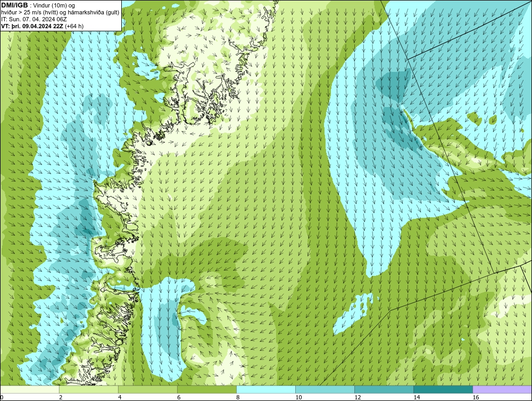
Task: Click the 2–4 m/s light green legend swatch
Action: click(89, 389)
